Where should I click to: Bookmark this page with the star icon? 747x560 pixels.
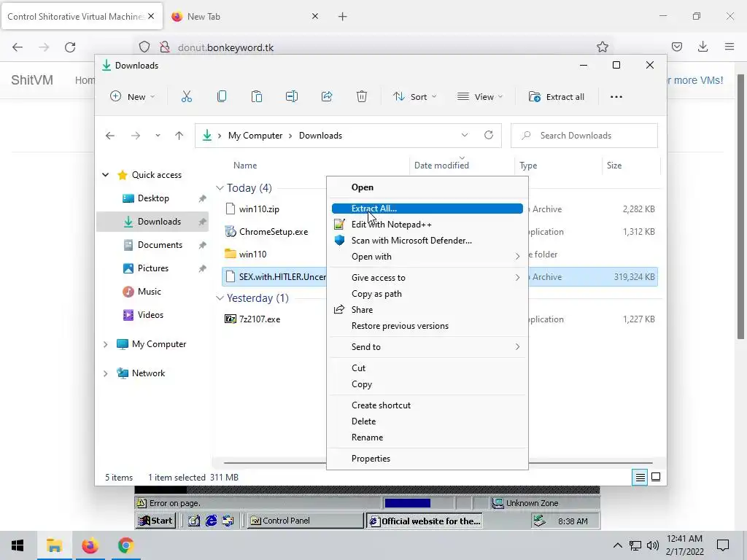coord(602,47)
